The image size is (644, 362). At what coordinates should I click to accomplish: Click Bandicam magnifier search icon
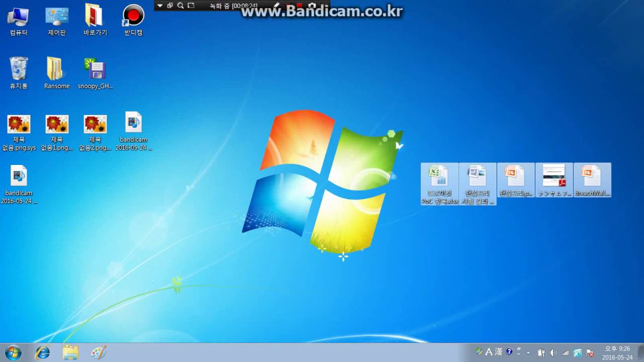181,6
